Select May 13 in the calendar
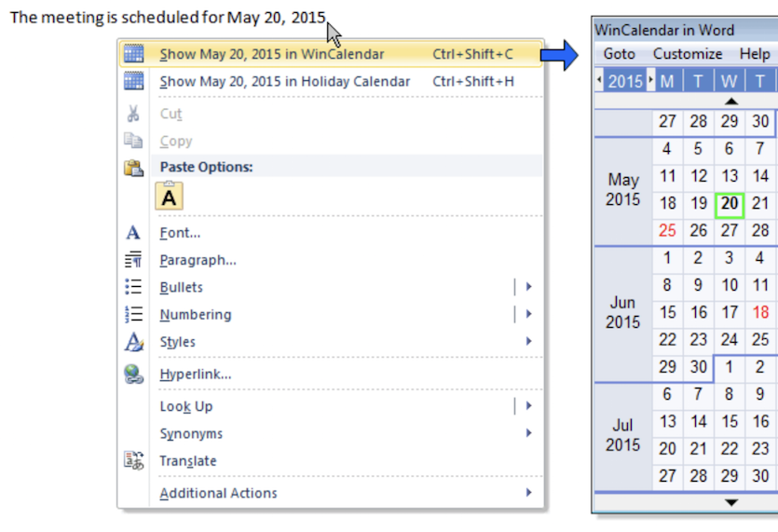Screen dimensions: 778x532 pyautogui.click(x=730, y=176)
